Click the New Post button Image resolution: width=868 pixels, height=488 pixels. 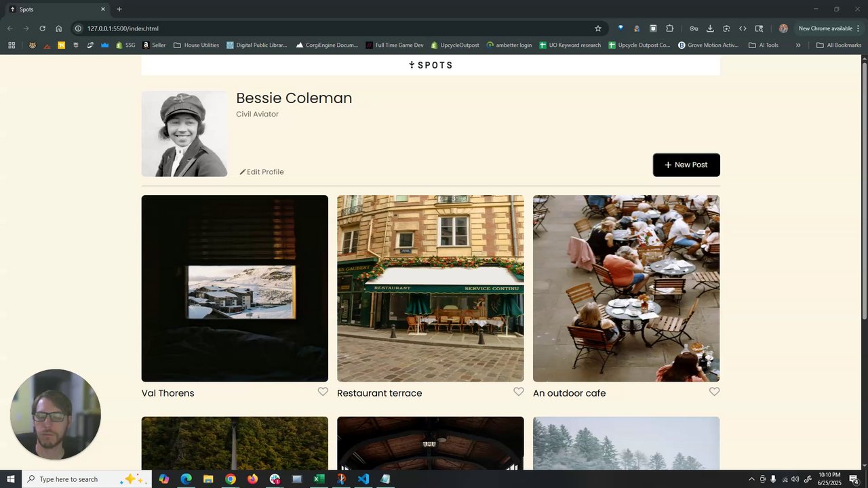[x=686, y=165]
